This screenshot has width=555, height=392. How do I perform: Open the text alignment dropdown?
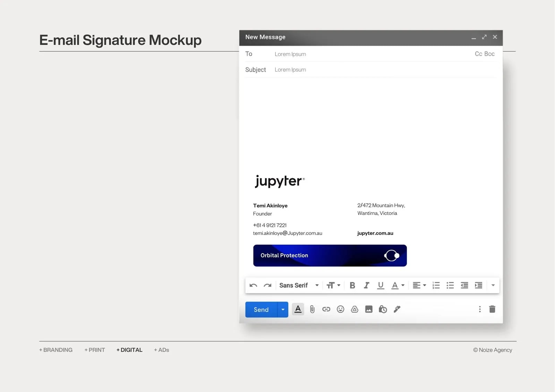419,285
